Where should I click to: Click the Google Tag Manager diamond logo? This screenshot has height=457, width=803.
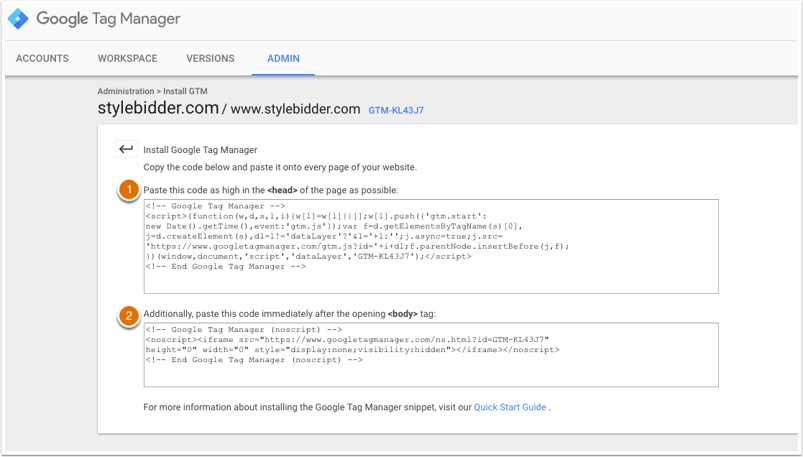pos(18,19)
